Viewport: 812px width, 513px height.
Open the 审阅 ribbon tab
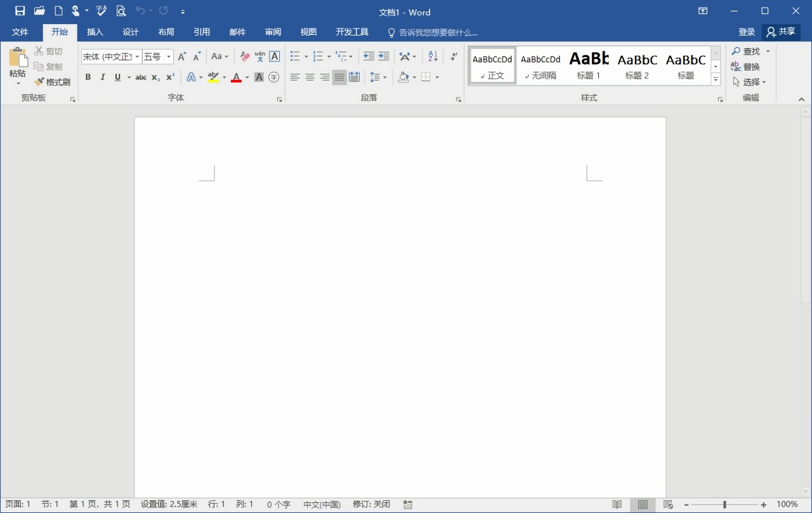click(273, 32)
